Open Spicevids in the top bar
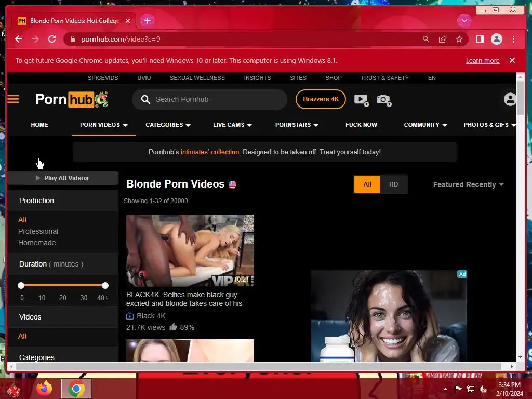 (x=103, y=78)
